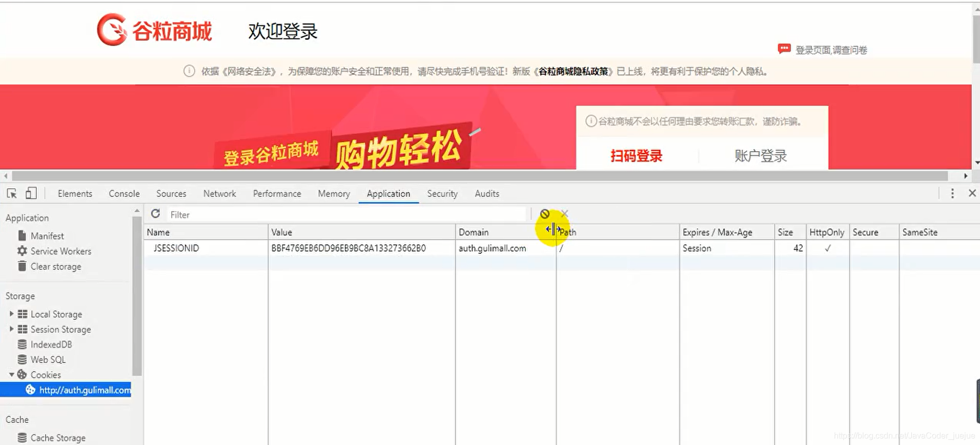Sort by the HttpOnly column header
This screenshot has width=980, height=445.
click(828, 232)
